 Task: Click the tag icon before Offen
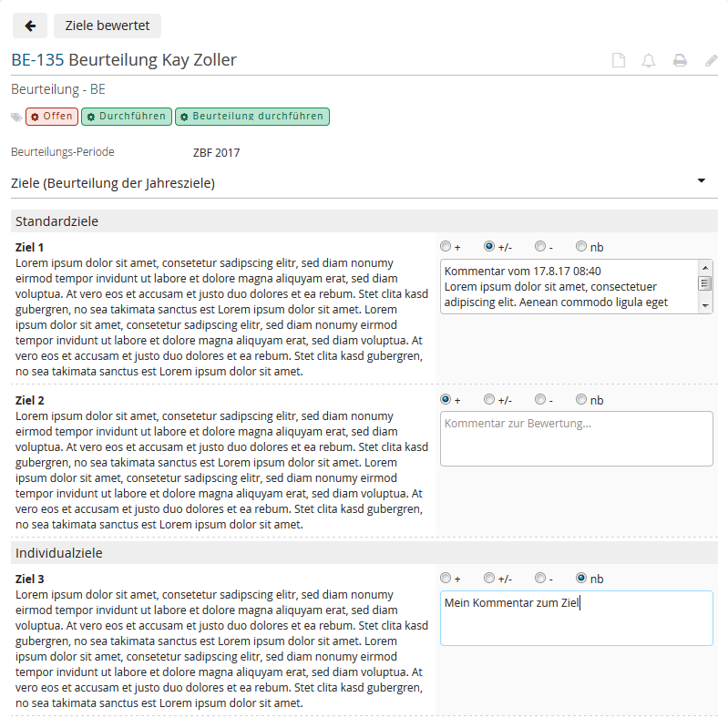coord(16,117)
